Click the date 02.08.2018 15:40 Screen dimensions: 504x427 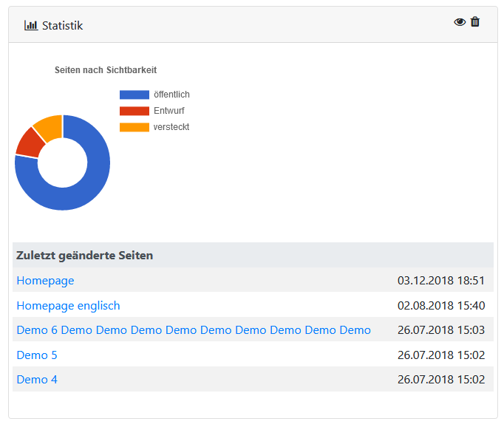click(441, 306)
